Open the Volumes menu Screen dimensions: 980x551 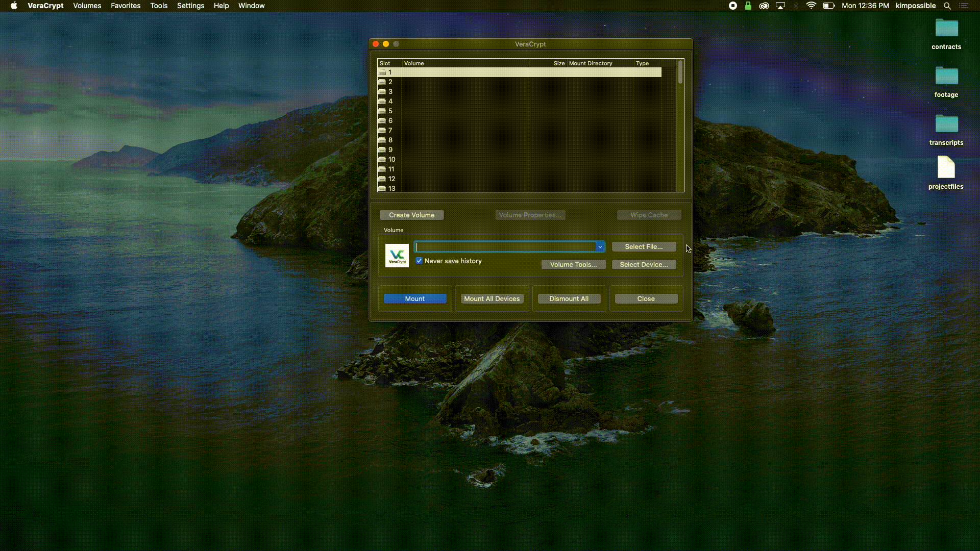pos(87,6)
